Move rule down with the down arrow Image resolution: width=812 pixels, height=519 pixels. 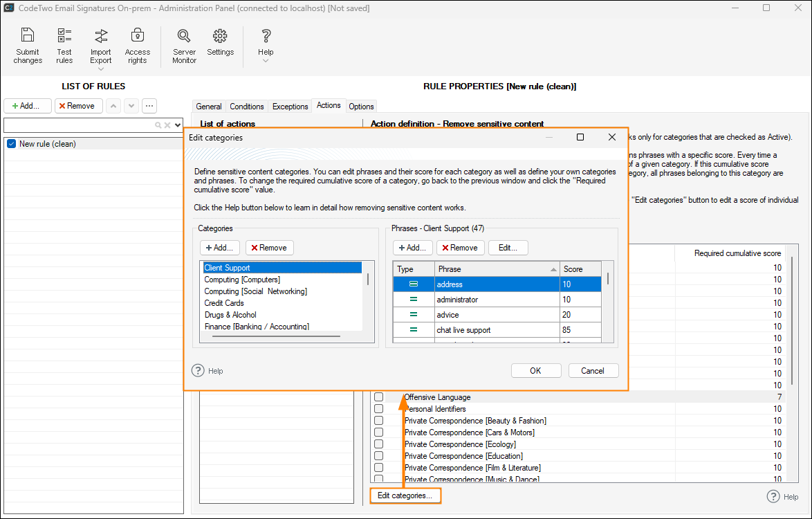coord(131,106)
